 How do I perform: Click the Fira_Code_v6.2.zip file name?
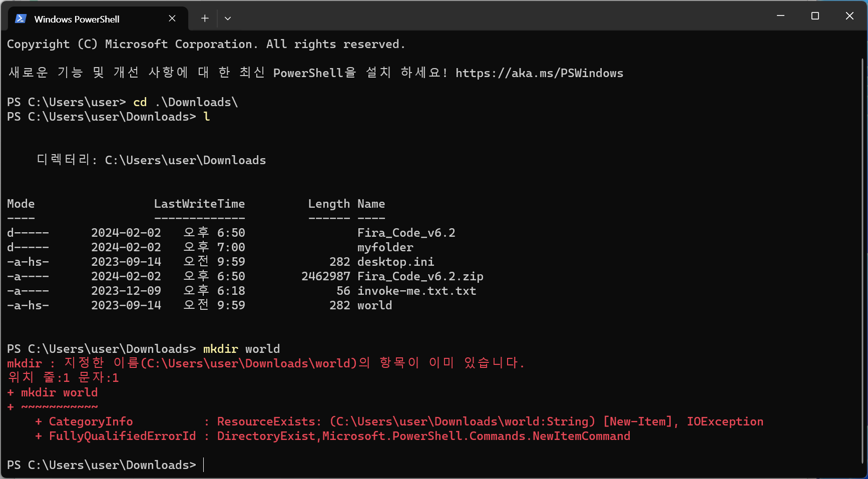(420, 276)
